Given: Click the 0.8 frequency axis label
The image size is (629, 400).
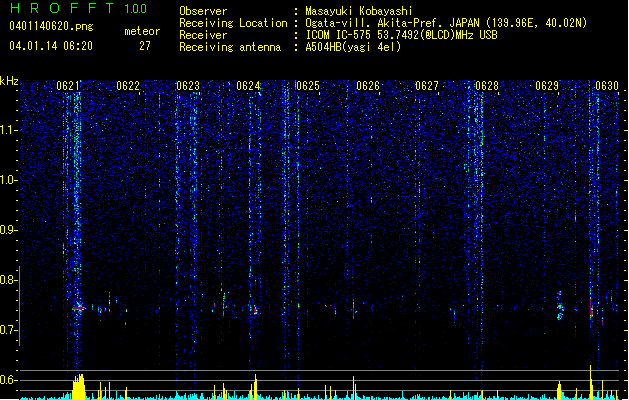Looking at the screenshot, I should pos(9,280).
